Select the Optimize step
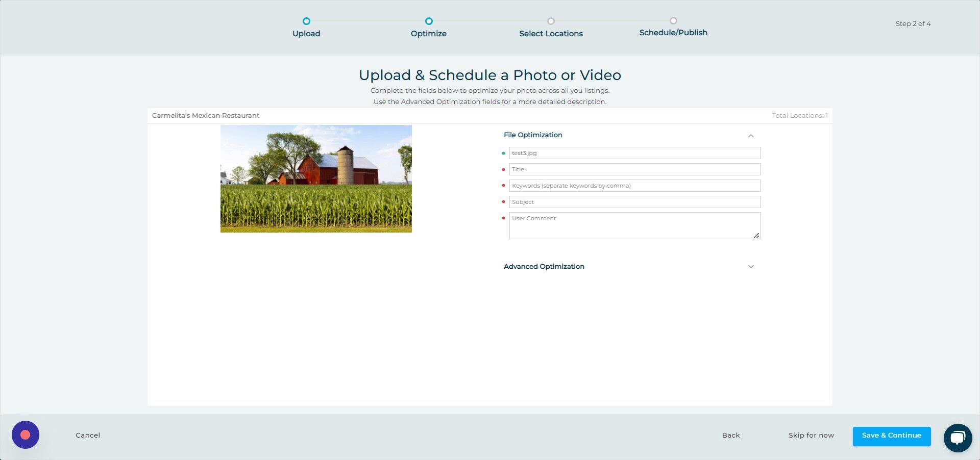 click(x=429, y=34)
